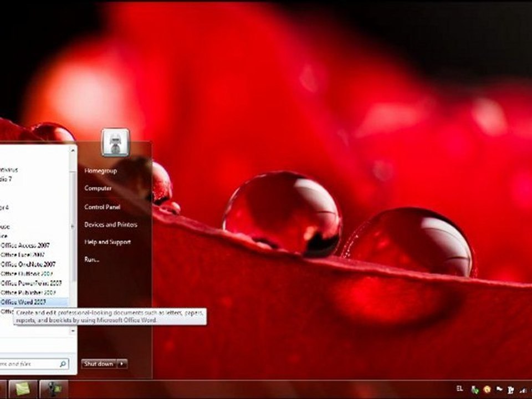This screenshot has width=532, height=399.
Task: Expand the Shut down options arrow
Action: (122, 364)
